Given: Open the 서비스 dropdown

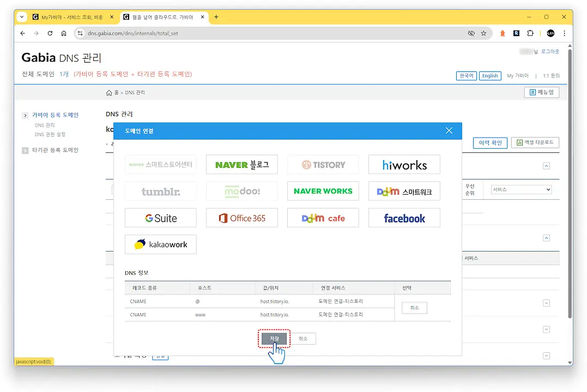Looking at the screenshot, I should click(521, 189).
